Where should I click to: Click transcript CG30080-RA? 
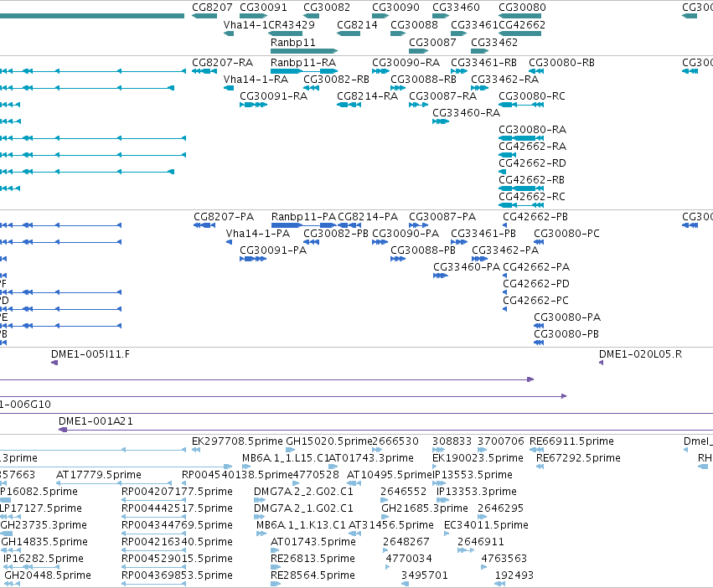(521, 138)
